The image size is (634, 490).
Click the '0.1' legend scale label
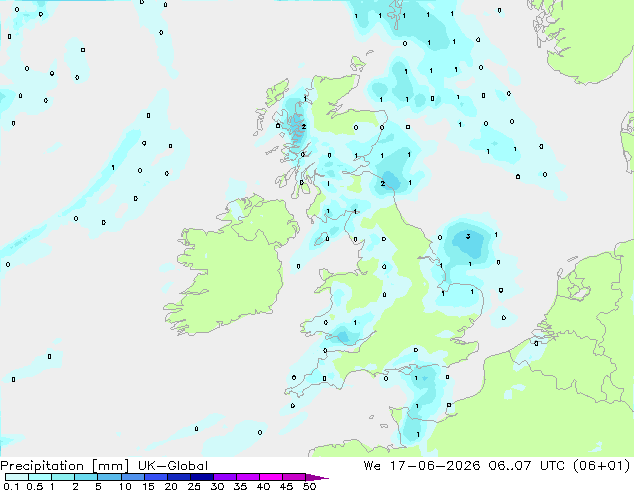coord(11,486)
